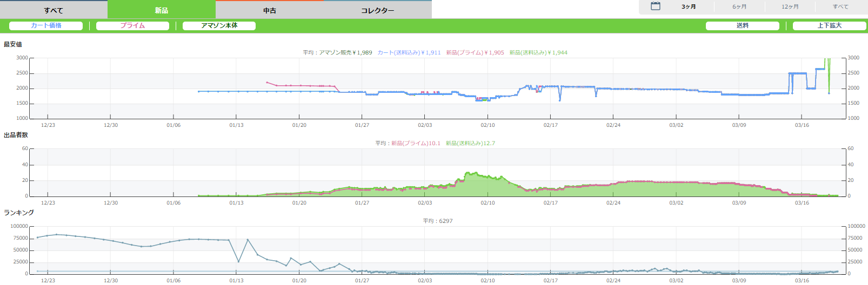Switch to the コレクター tab
Viewport: 868px width, 285px height.
pos(377,10)
